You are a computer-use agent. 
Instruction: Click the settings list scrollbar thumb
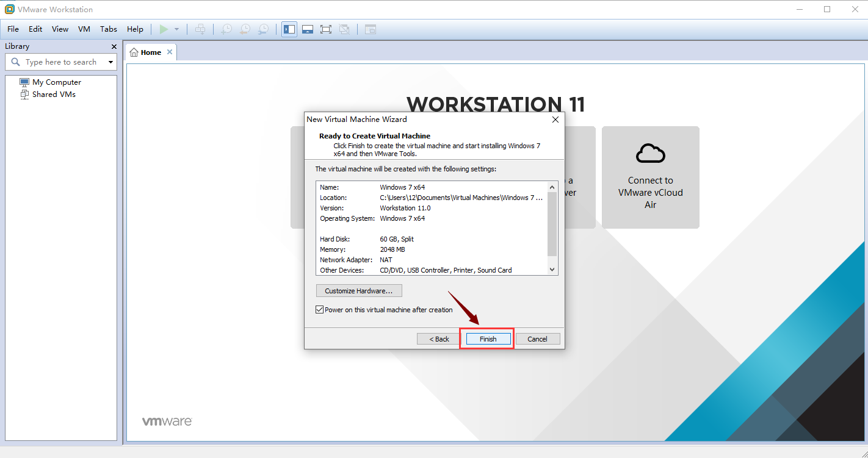click(x=552, y=224)
